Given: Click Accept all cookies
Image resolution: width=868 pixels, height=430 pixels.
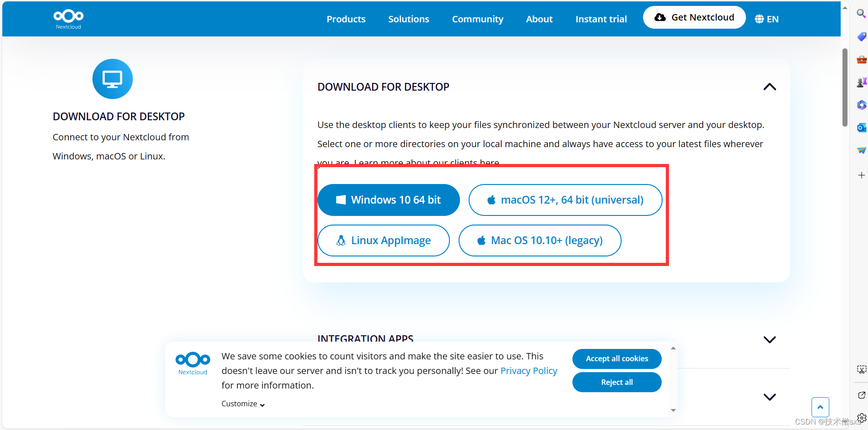Looking at the screenshot, I should [x=617, y=358].
